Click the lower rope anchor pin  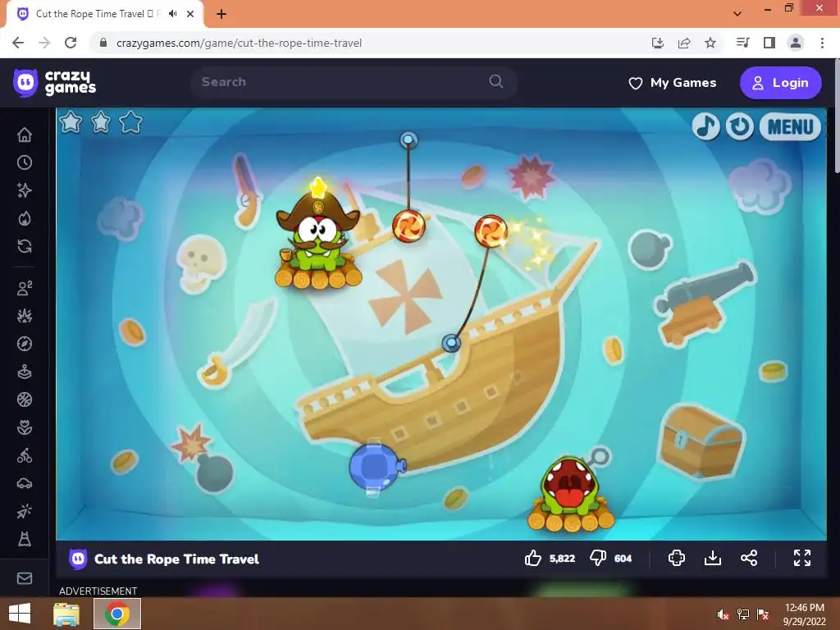(451, 342)
